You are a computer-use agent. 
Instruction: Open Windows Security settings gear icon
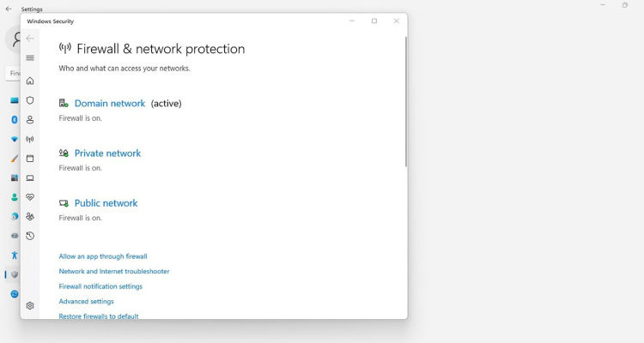click(30, 305)
